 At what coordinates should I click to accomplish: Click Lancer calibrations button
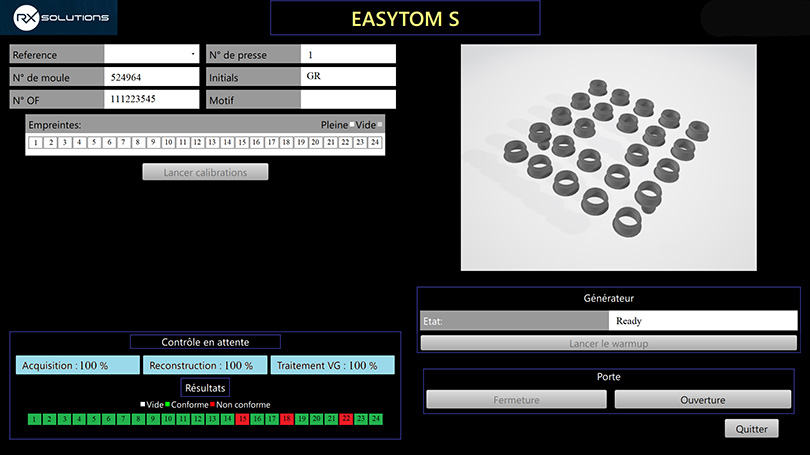coord(205,172)
